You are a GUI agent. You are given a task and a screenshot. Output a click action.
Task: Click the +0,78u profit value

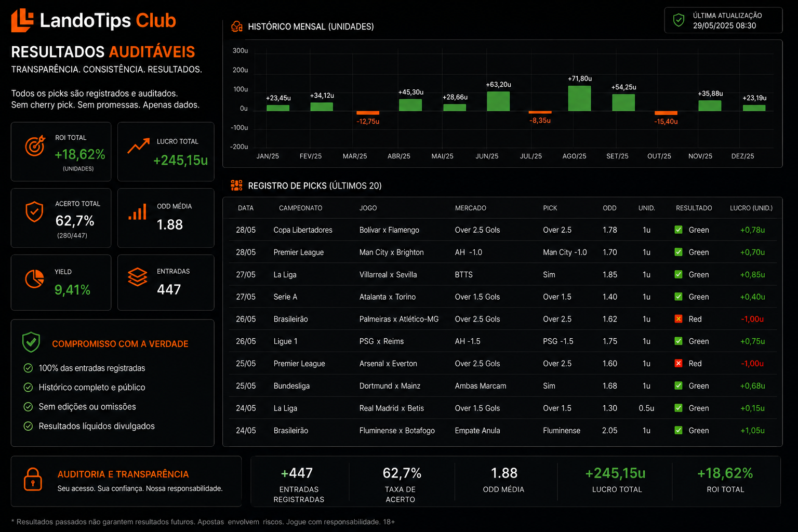[x=752, y=230]
